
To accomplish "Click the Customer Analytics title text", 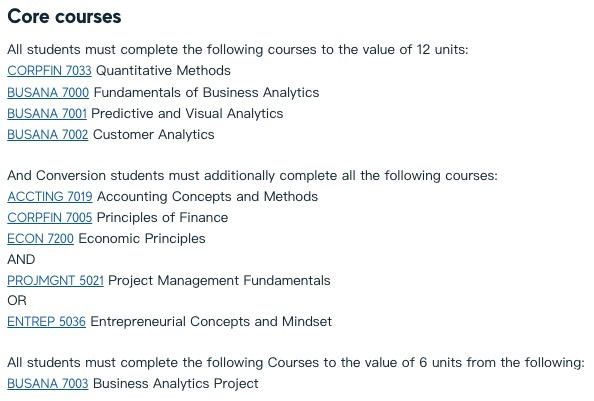I will [153, 135].
